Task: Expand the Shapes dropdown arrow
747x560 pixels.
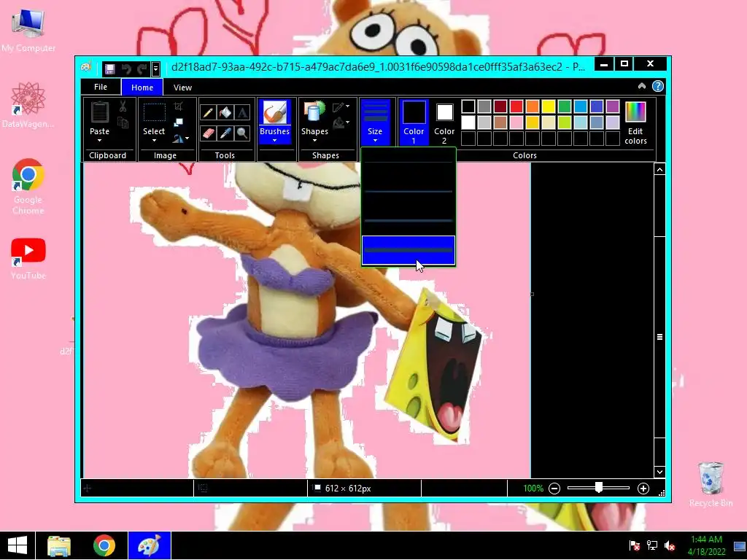Action: pyautogui.click(x=314, y=141)
